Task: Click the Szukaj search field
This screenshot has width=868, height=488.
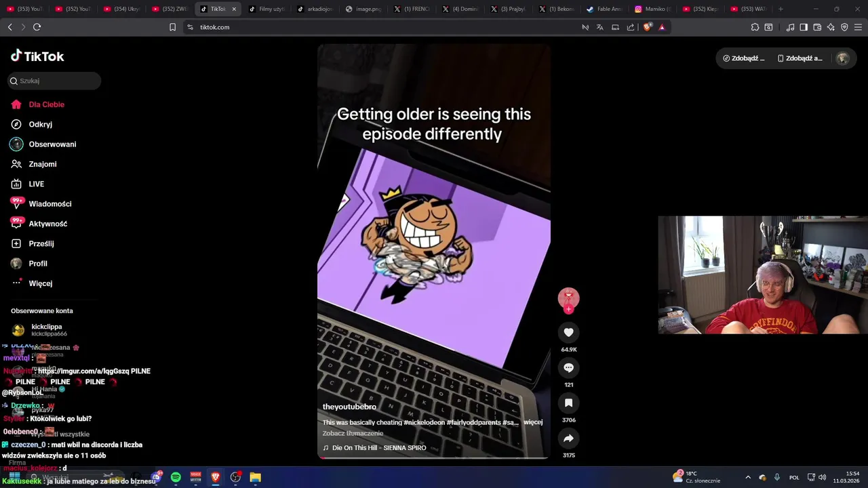Action: (x=54, y=81)
